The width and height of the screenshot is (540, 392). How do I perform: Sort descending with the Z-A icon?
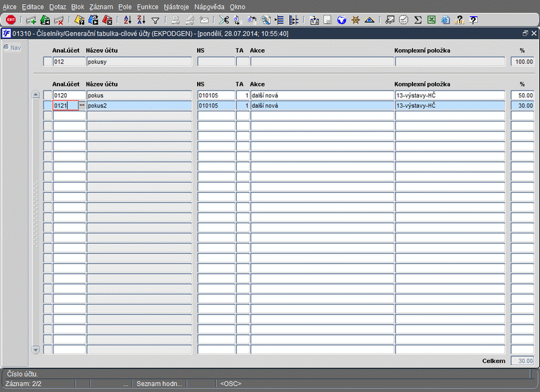pos(142,20)
